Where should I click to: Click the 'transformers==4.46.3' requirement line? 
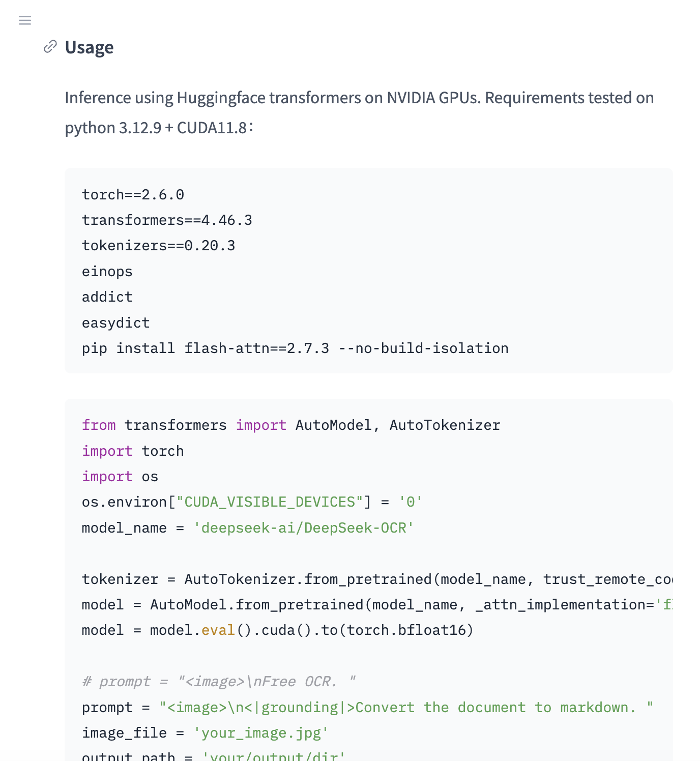pyautogui.click(x=167, y=220)
